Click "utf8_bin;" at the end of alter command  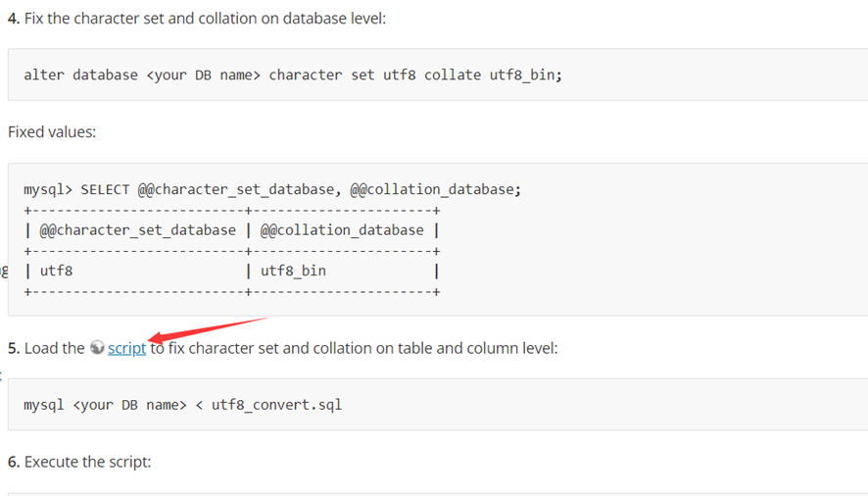pyautogui.click(x=526, y=75)
